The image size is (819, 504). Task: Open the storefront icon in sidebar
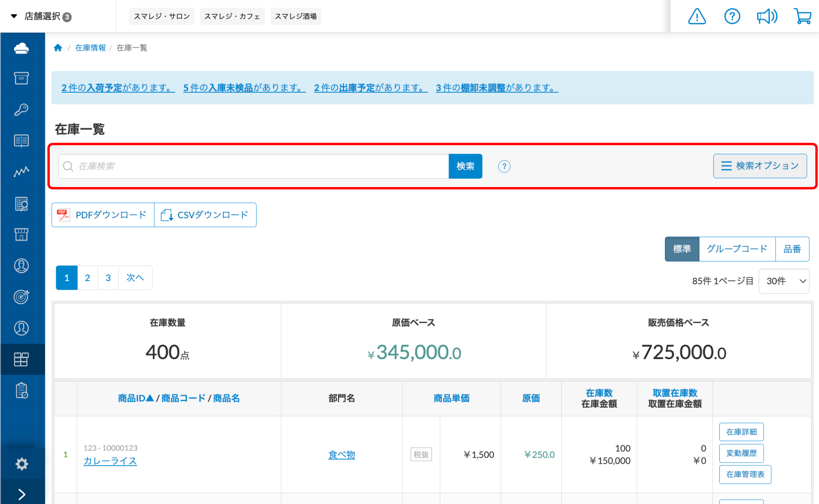[22, 234]
